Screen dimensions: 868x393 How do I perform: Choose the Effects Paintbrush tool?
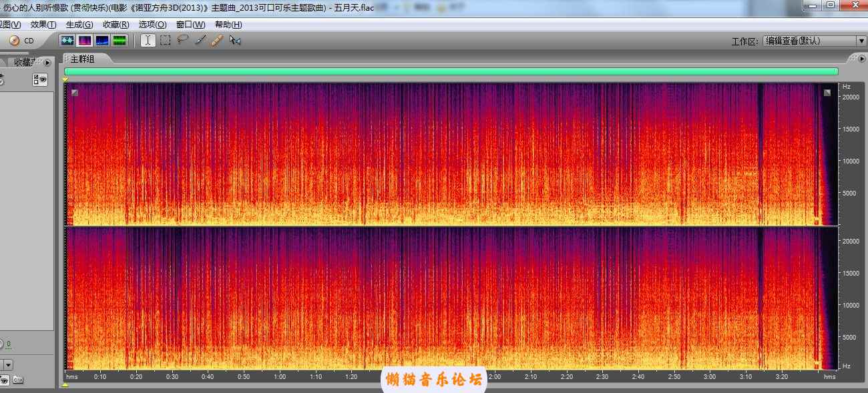[200, 40]
